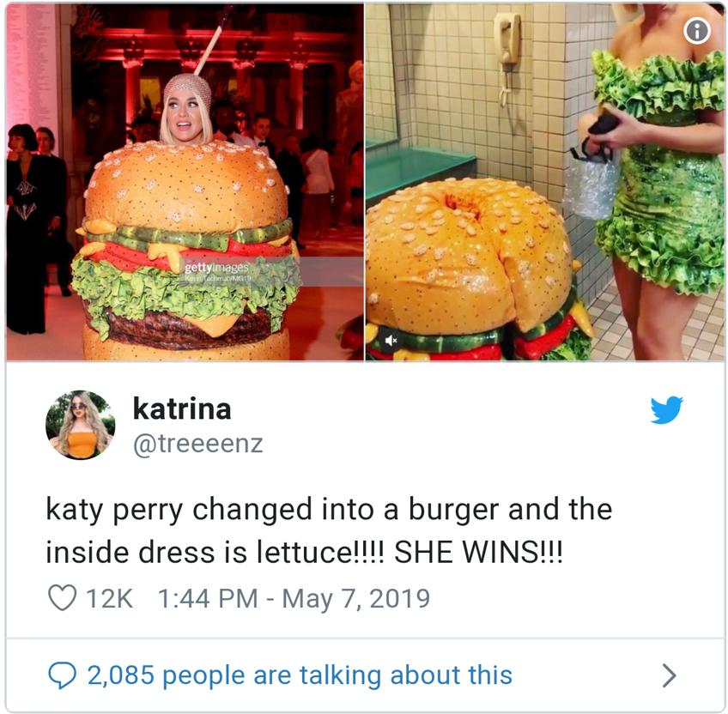Open '2,085 people are talking about this'

(300, 675)
